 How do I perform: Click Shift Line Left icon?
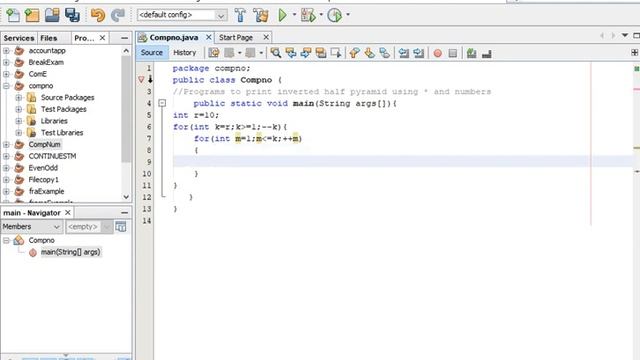[x=404, y=53]
